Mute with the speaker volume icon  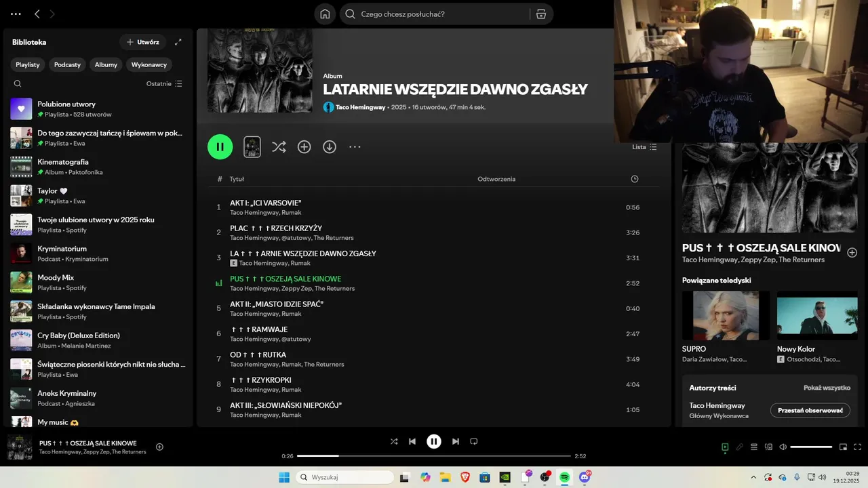pyautogui.click(x=783, y=447)
